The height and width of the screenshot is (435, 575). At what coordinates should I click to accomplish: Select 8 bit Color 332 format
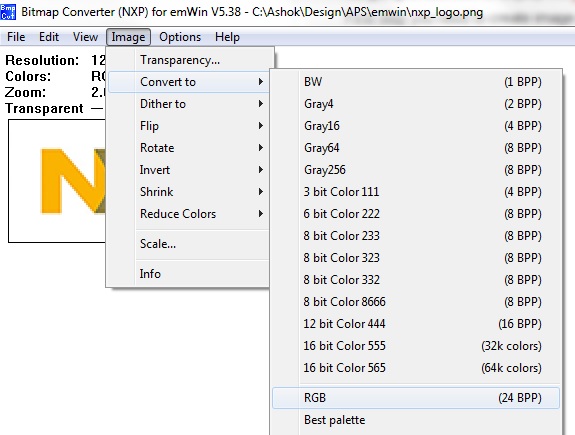pos(416,280)
